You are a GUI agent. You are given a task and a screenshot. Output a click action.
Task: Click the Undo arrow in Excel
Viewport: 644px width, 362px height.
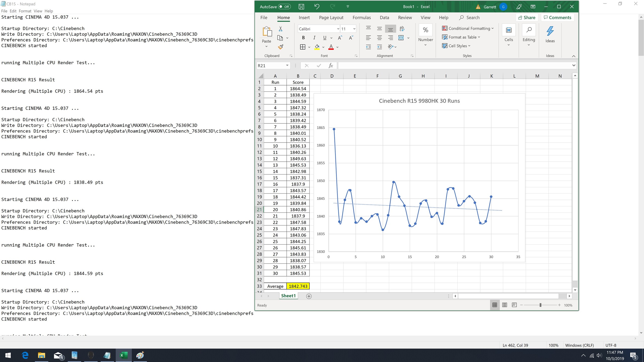tap(317, 7)
